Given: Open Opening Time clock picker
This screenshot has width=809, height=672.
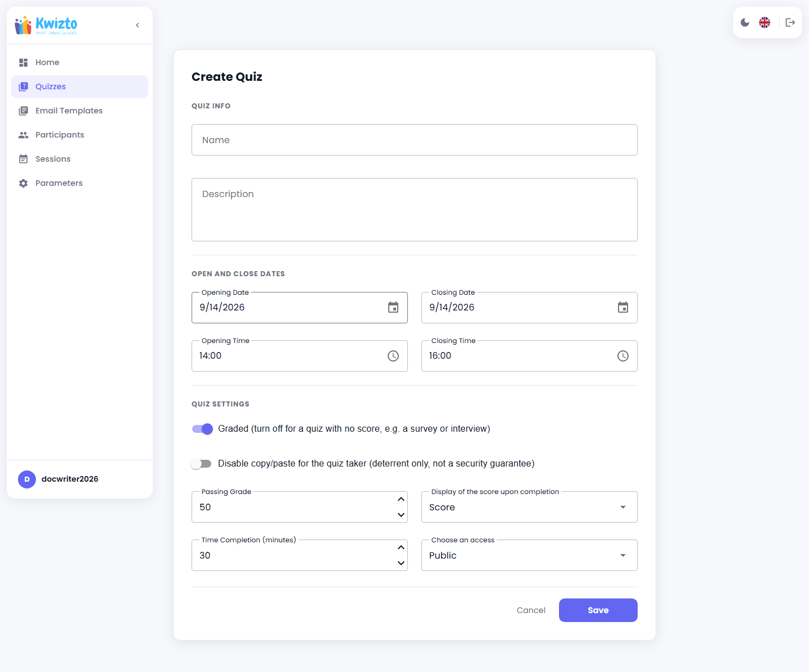Looking at the screenshot, I should click(393, 356).
